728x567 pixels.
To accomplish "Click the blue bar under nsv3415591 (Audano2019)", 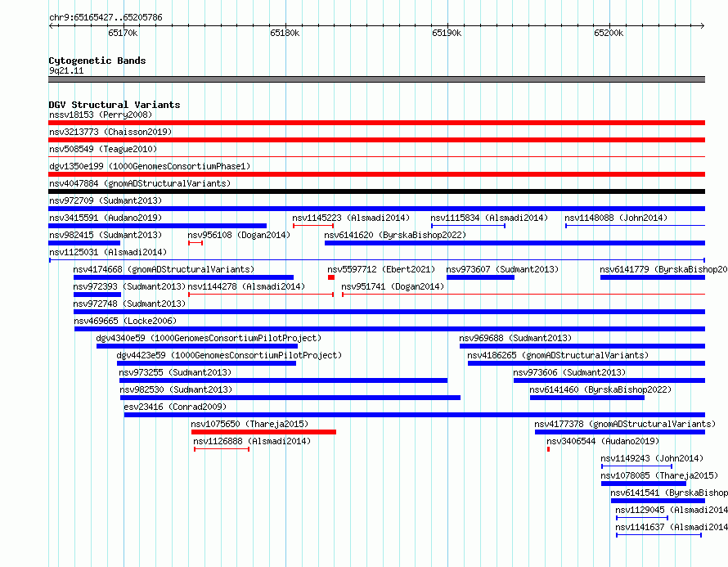I will [x=157, y=226].
